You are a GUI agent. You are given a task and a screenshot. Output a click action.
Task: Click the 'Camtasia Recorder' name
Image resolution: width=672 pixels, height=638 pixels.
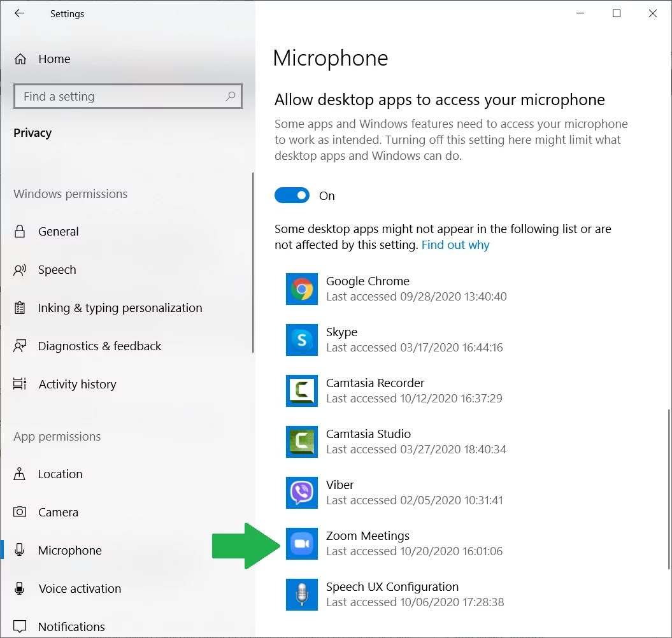[375, 383]
